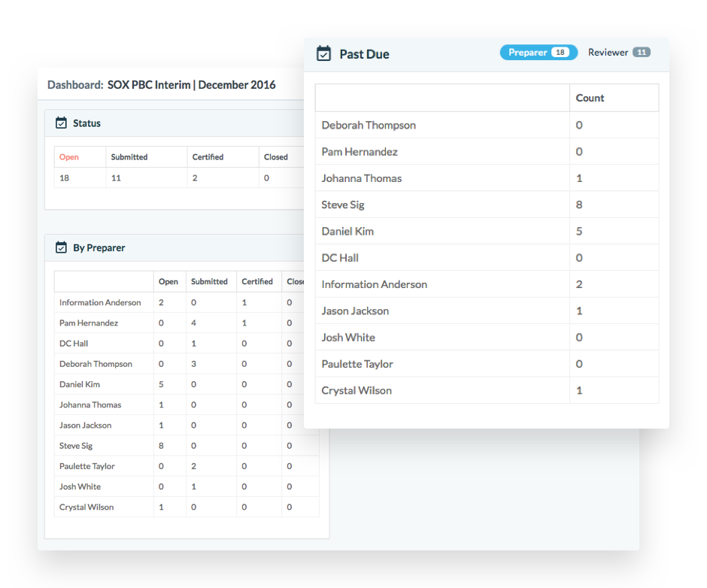Click the Submitted status header in Status panel
Viewport: 707px width, 588px height.
click(x=129, y=157)
